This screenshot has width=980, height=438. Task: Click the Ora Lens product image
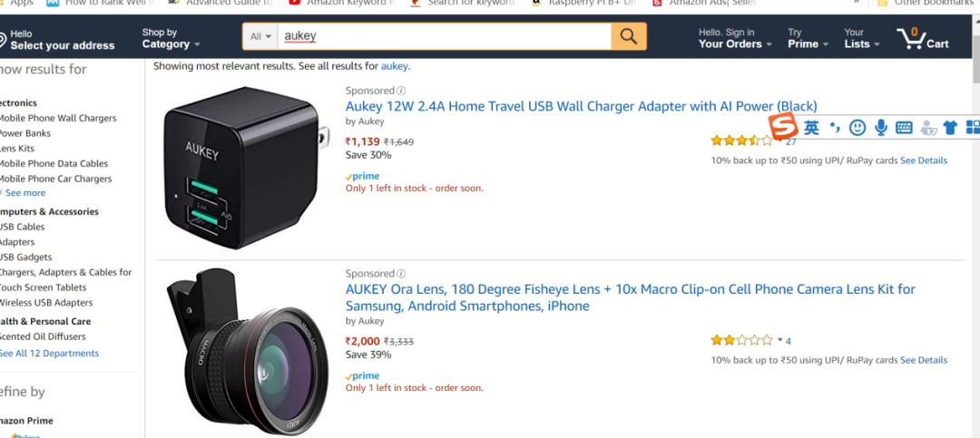[x=248, y=351]
